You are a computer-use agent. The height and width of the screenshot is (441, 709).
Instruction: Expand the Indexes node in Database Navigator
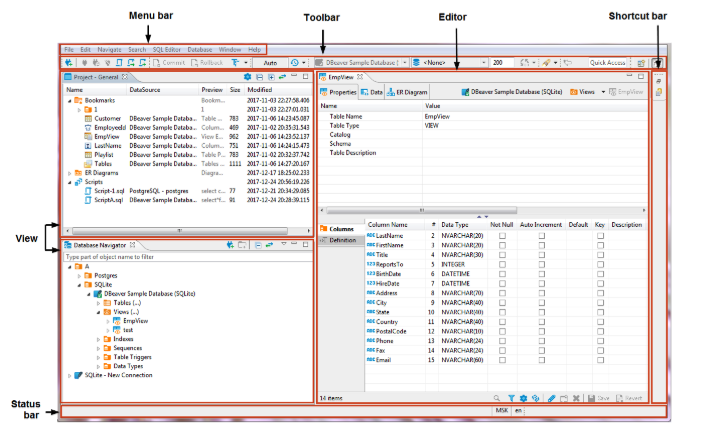click(100, 339)
